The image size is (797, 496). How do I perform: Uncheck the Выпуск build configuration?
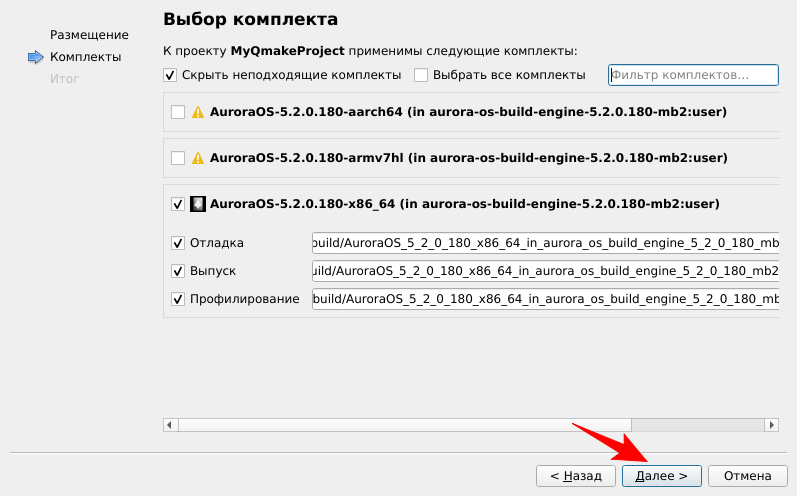point(178,271)
